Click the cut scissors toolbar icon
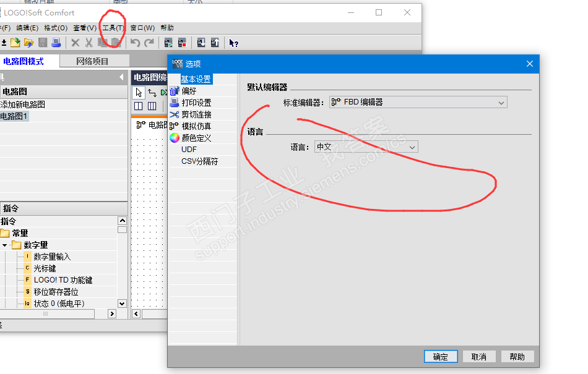This screenshot has width=588, height=374. coord(89,43)
